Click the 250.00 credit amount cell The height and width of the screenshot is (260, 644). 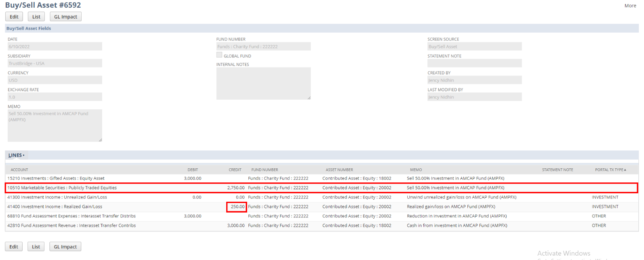click(x=237, y=207)
